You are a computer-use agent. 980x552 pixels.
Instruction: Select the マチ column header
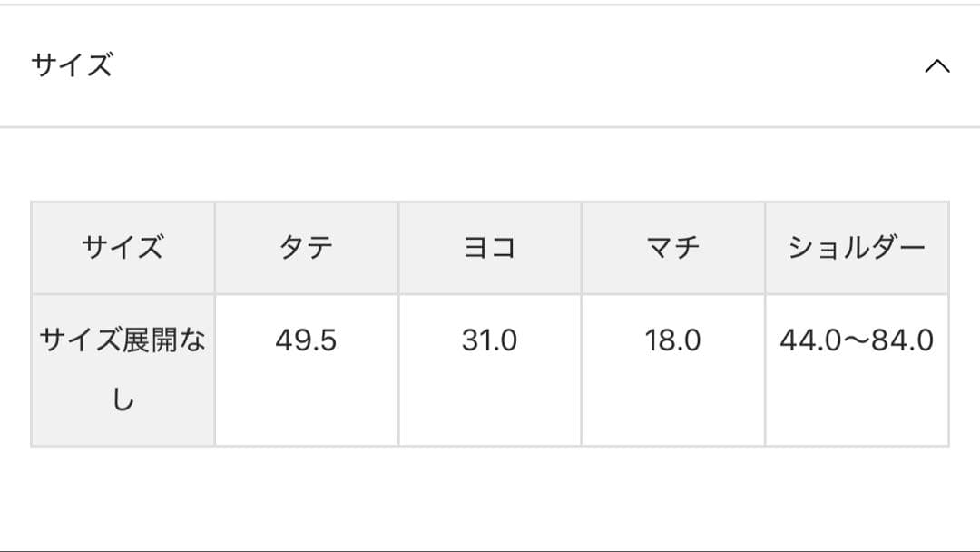pyautogui.click(x=673, y=247)
